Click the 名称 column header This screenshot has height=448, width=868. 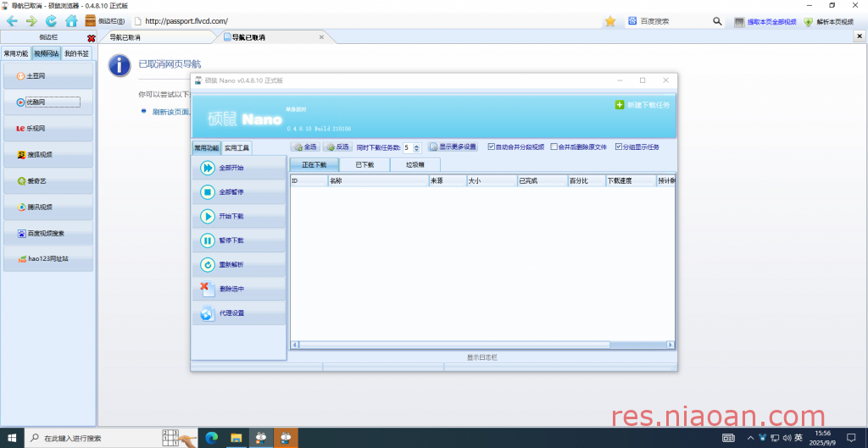(378, 180)
